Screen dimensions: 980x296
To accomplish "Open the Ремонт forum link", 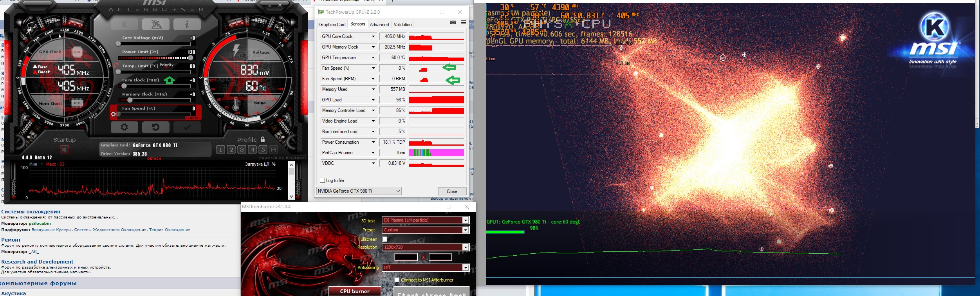I will point(11,240).
